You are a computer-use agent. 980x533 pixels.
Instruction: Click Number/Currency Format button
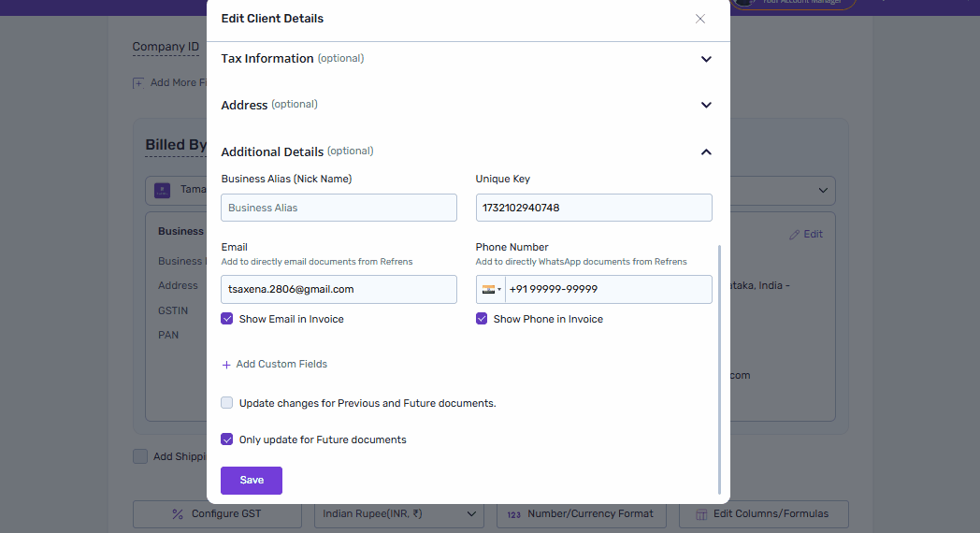click(x=582, y=514)
